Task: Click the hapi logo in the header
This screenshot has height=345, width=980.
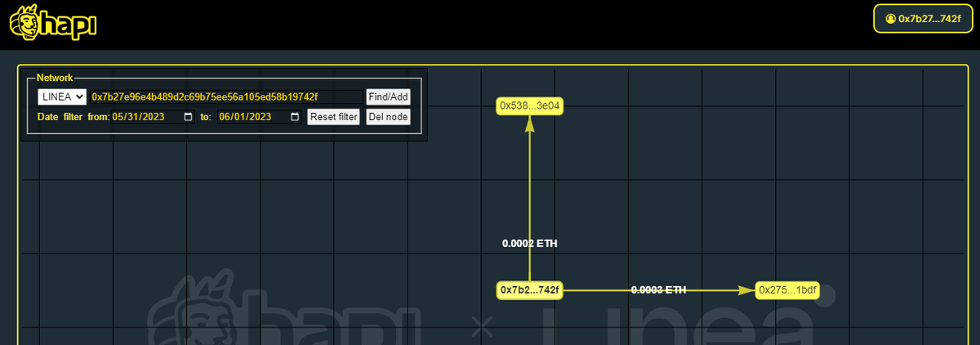Action: 53,23
